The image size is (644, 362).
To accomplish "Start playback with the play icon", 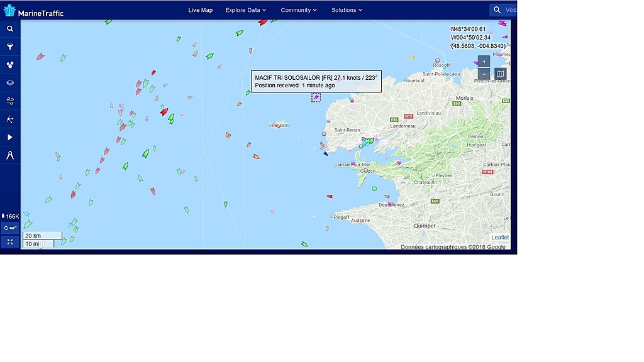I will click(10, 138).
